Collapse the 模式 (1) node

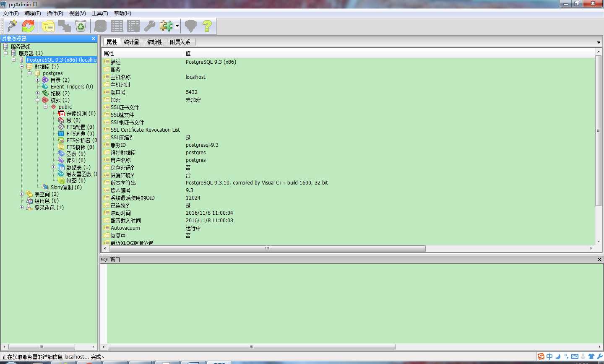pos(38,100)
